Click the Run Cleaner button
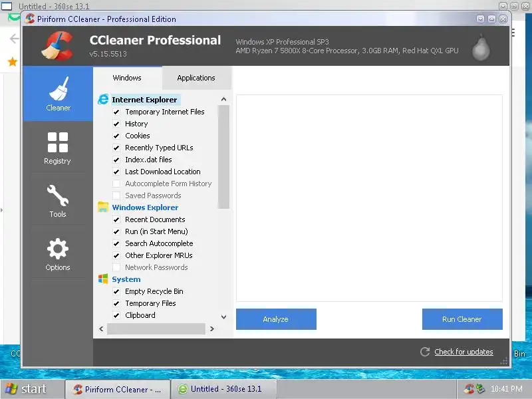 [x=462, y=319]
